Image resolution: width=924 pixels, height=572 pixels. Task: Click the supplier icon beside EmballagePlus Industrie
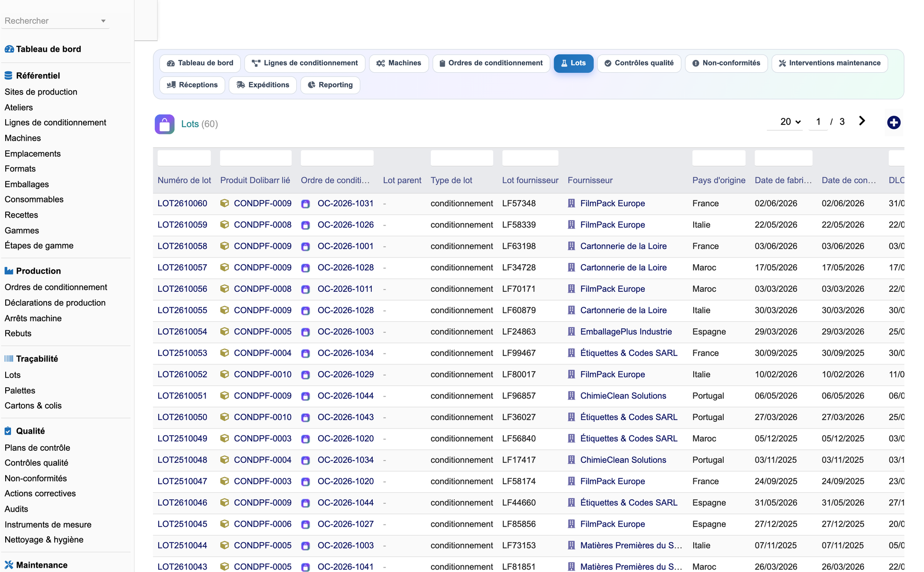coord(571,332)
